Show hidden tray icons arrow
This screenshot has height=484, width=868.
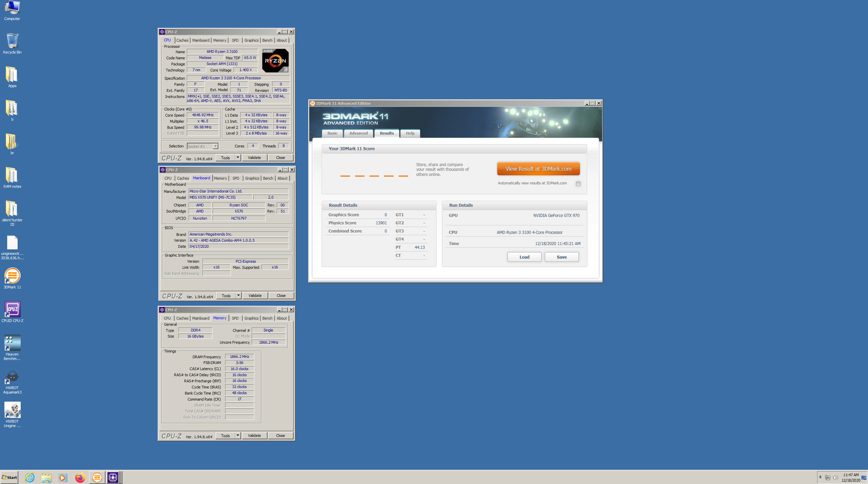pyautogui.click(x=820, y=477)
